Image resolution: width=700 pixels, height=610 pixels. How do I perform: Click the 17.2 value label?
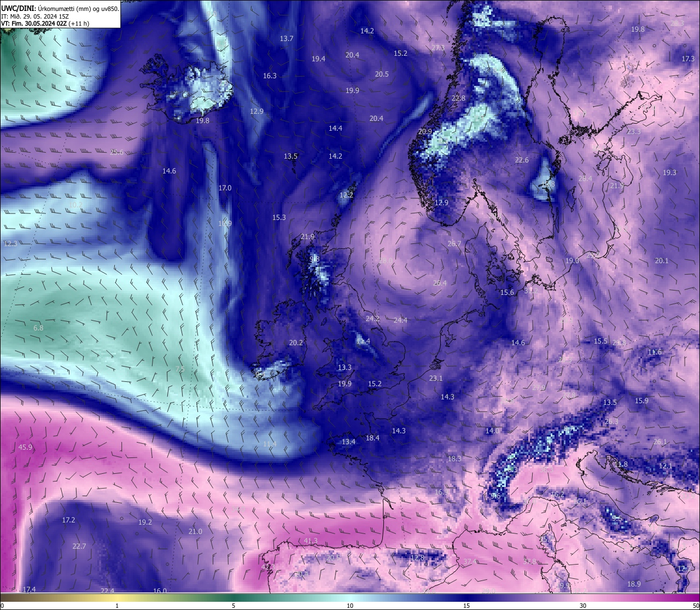coord(68,520)
